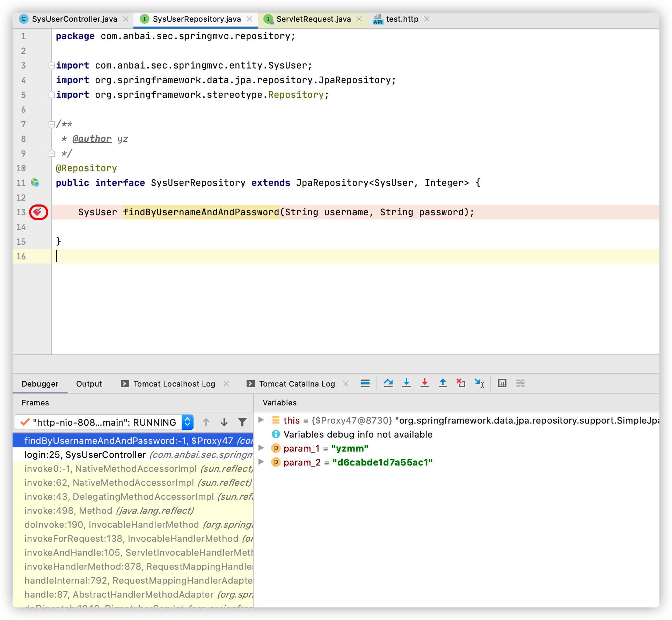
Task: Switch to the SysUserController.java tab
Action: (x=74, y=19)
